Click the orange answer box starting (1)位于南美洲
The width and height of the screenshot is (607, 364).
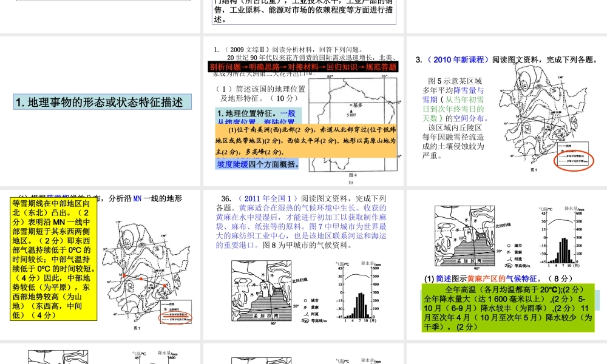(306, 140)
